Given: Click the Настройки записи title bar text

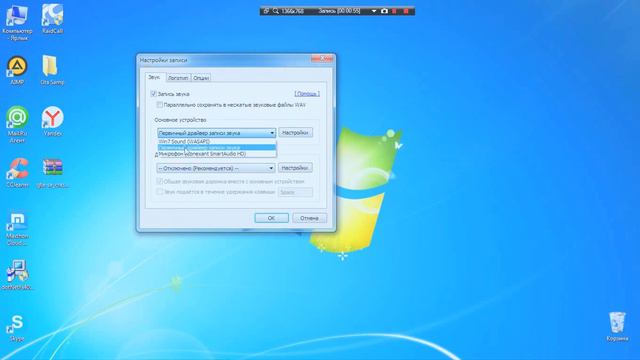Looking at the screenshot, I should click(x=163, y=60).
